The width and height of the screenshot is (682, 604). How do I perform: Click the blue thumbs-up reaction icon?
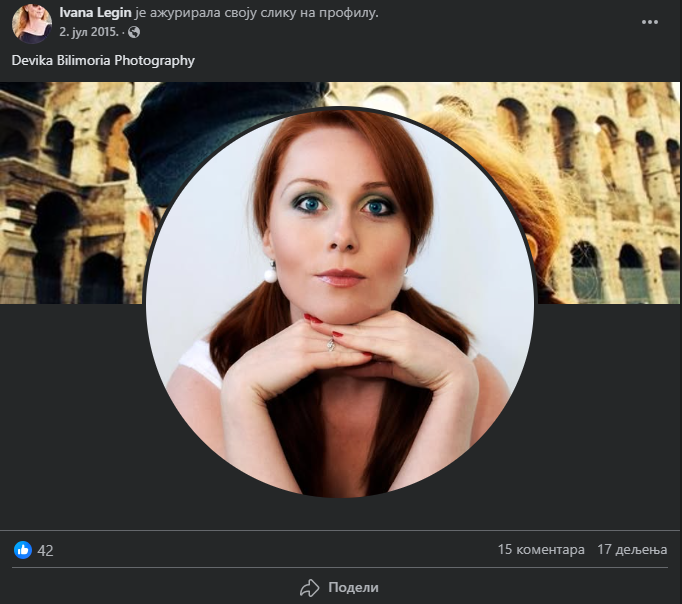23,550
